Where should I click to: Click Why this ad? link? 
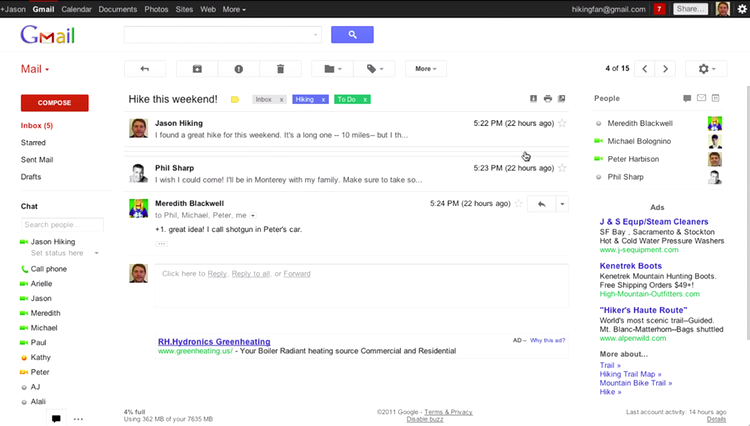pos(547,340)
